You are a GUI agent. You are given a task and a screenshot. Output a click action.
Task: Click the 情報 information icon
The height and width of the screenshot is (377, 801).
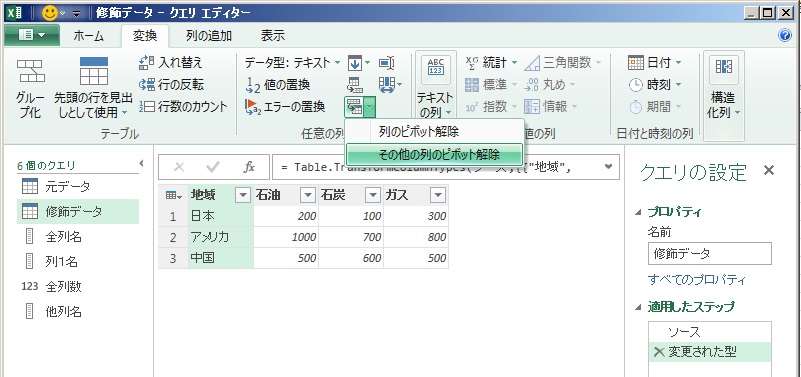tap(532, 107)
